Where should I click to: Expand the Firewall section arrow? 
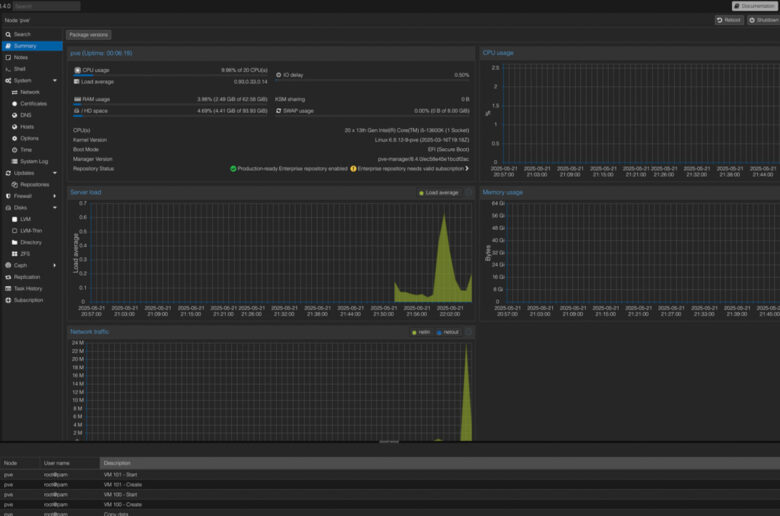[x=55, y=196]
